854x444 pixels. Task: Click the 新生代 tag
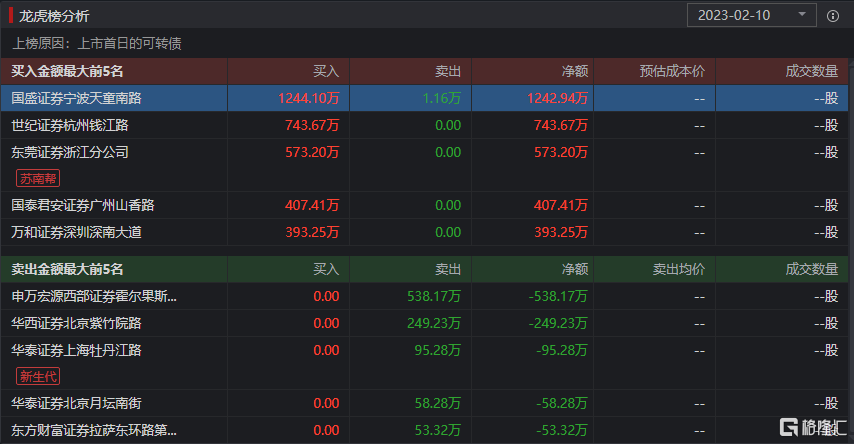point(38,376)
